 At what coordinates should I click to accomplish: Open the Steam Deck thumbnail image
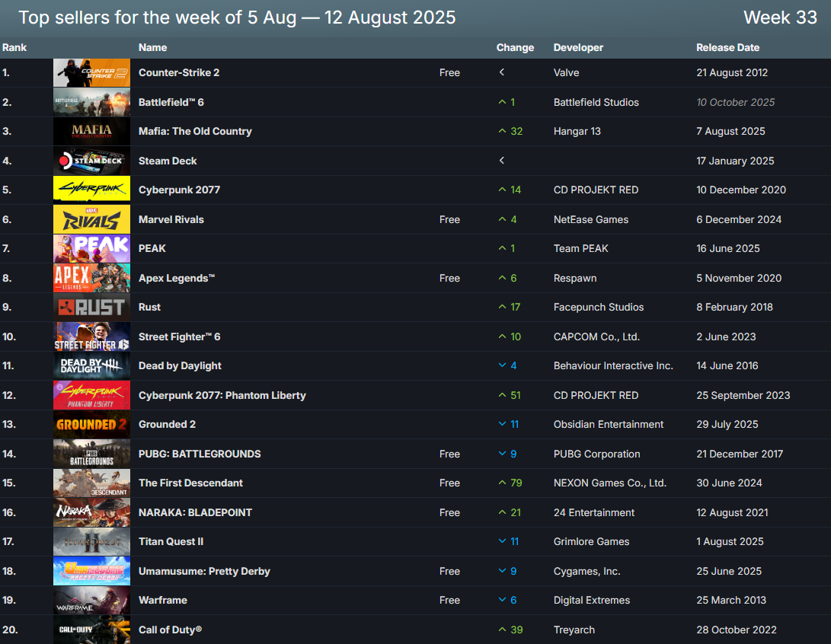pyautogui.click(x=91, y=161)
